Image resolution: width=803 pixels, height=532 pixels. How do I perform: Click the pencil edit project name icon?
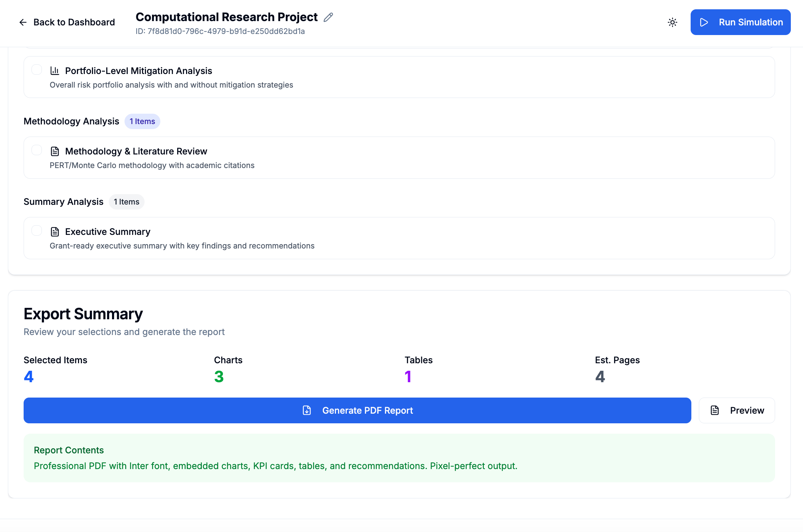pyautogui.click(x=328, y=17)
